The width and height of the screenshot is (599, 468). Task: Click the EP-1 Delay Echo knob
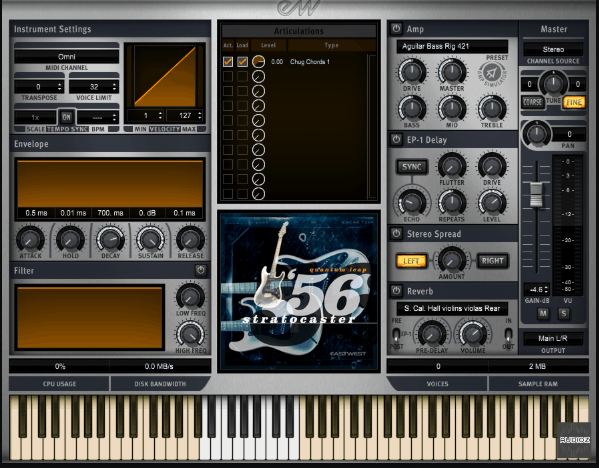[412, 202]
